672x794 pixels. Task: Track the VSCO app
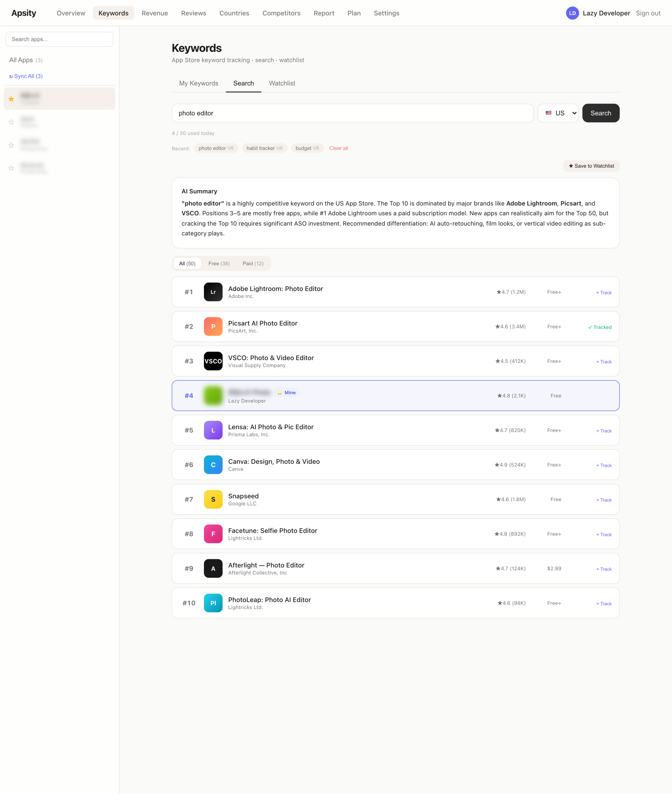604,361
